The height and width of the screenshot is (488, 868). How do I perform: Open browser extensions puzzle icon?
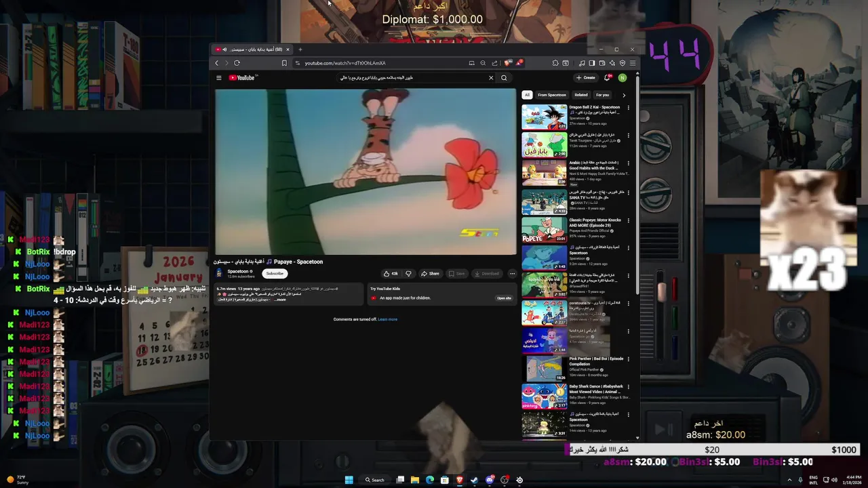(x=555, y=63)
